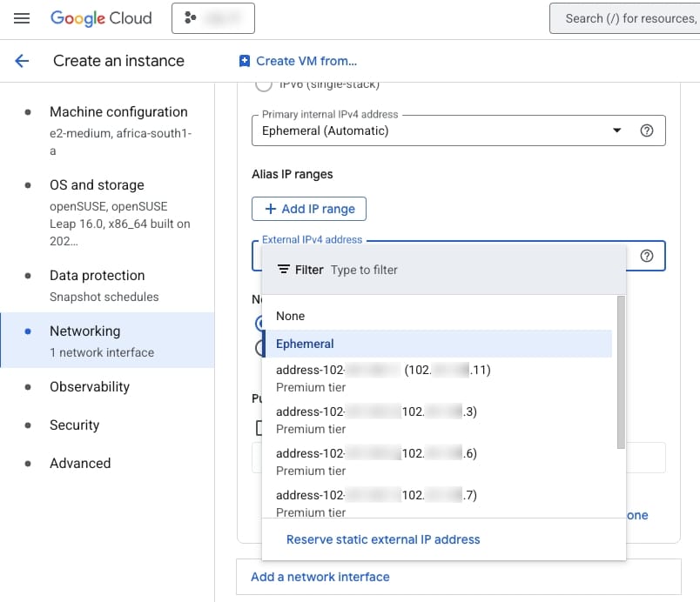Click the dropdown list scrollbar
Viewport: 700px width, 602px height.
(621, 372)
